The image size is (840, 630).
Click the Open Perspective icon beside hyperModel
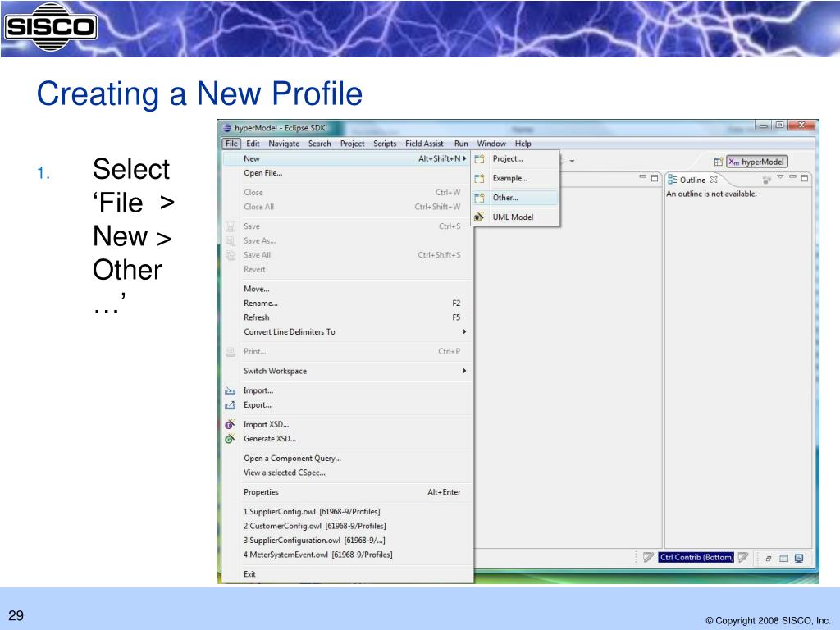[719, 162]
